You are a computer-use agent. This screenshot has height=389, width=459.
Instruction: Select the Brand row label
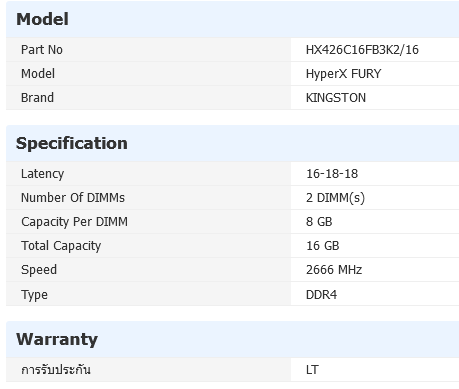[x=37, y=98]
